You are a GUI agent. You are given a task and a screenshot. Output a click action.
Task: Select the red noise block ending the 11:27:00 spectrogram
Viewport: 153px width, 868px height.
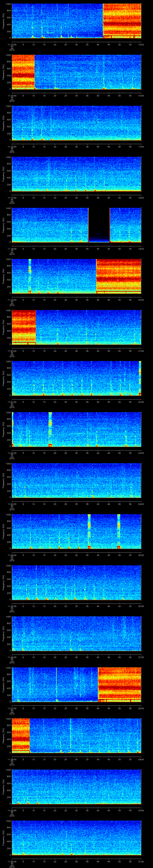tap(120, 685)
